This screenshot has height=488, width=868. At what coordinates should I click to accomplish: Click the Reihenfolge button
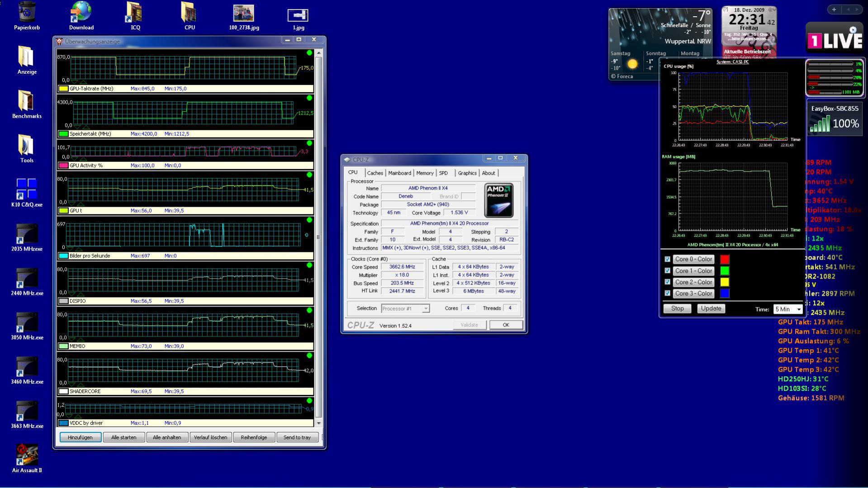(254, 437)
